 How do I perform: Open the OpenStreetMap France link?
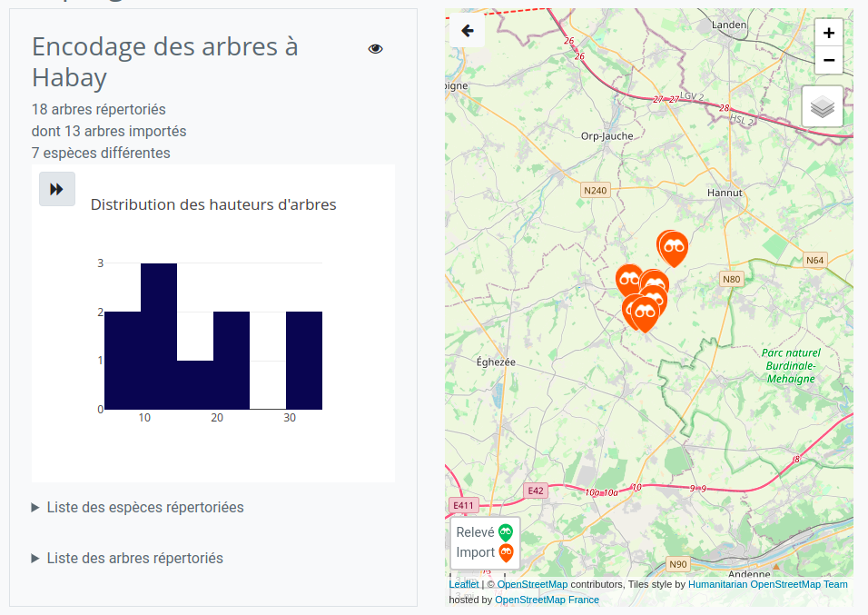pos(547,600)
